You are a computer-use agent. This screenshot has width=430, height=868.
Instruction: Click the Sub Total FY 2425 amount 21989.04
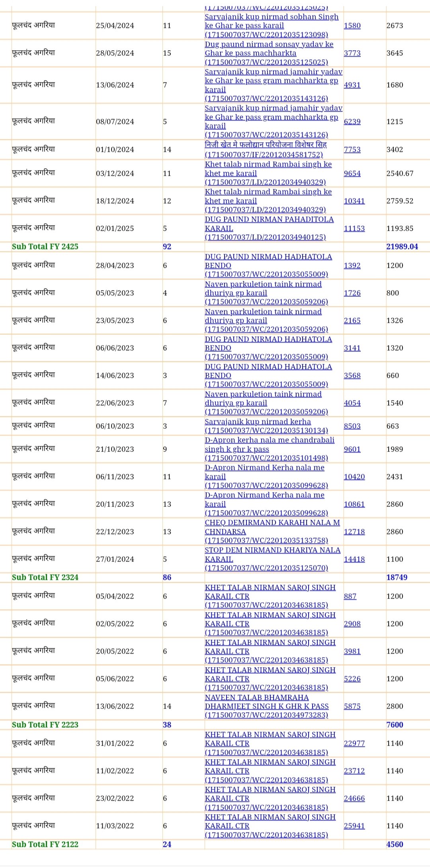402,247
